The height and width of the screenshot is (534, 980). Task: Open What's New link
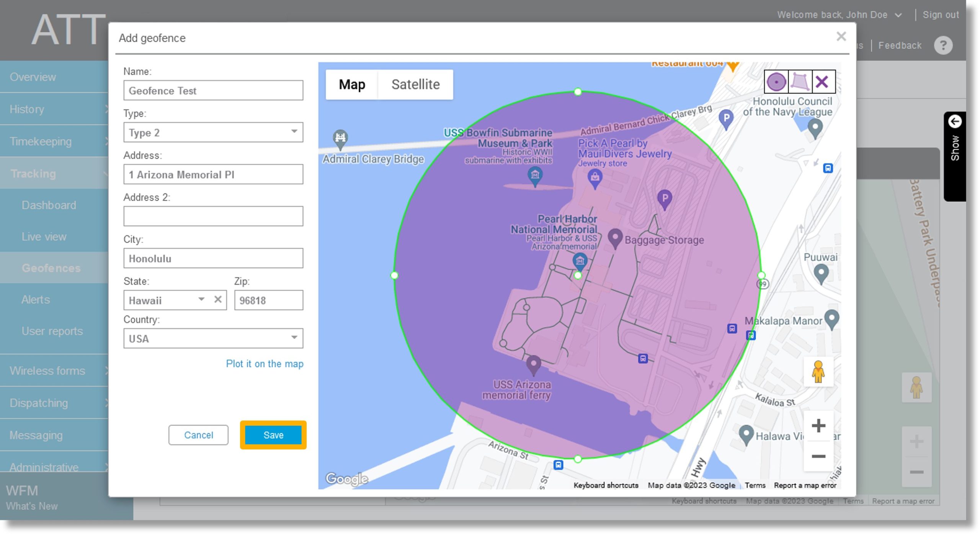tap(32, 506)
